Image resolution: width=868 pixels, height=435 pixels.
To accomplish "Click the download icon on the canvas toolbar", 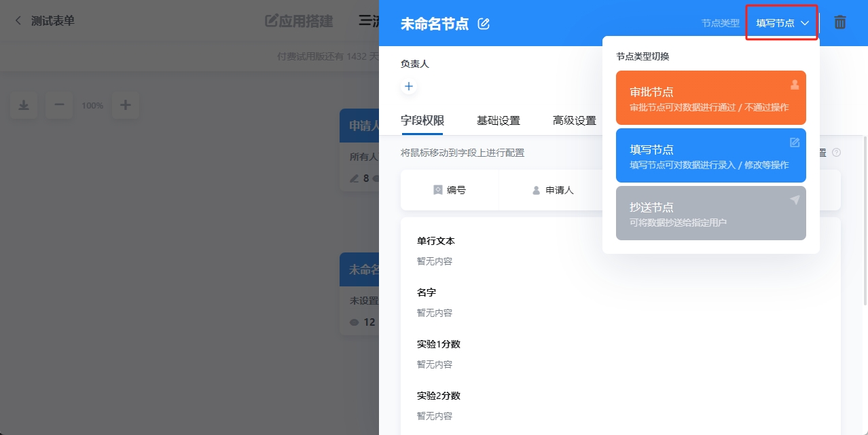I will tap(23, 105).
